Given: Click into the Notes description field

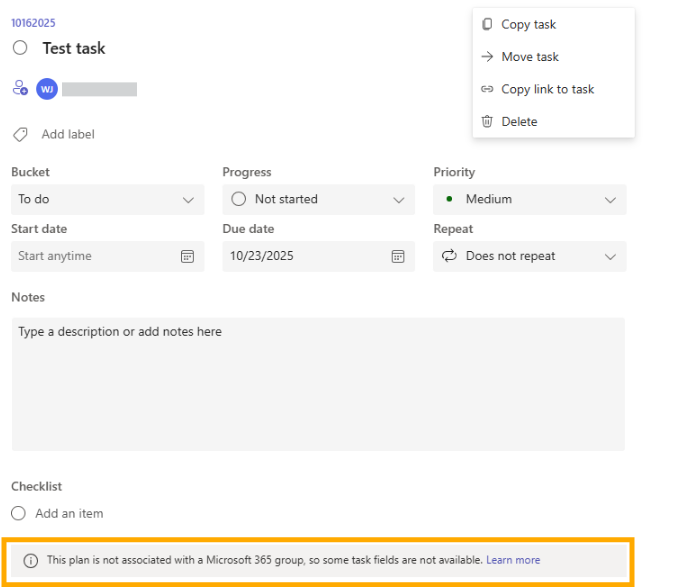Looking at the screenshot, I should click(x=318, y=384).
